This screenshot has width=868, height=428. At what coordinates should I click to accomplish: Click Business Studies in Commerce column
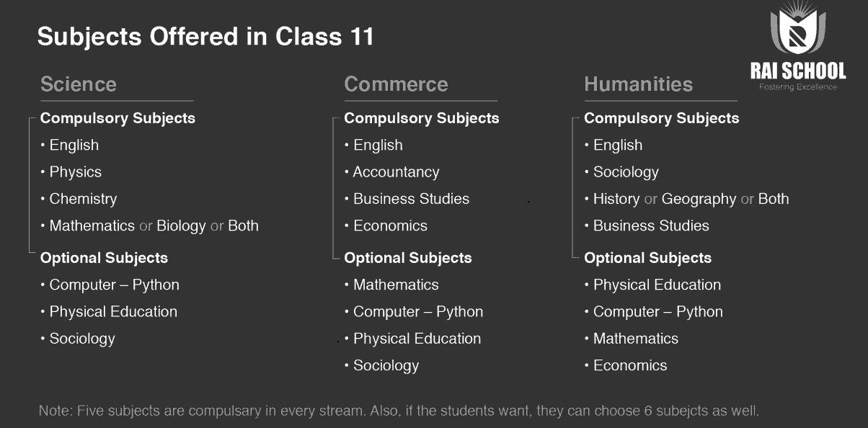(x=411, y=199)
